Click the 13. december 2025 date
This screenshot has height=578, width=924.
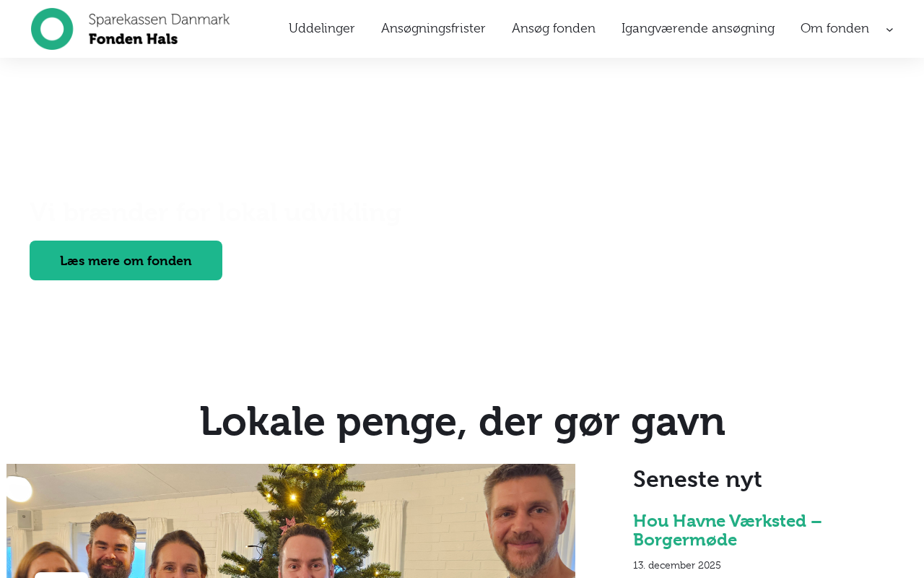click(x=677, y=565)
